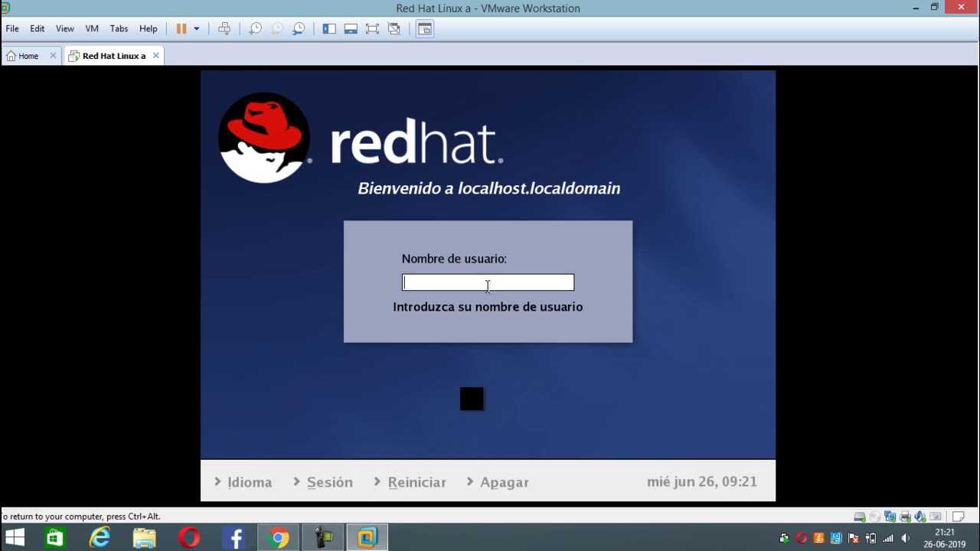
Task: Switch to Unity mode icon
Action: [394, 28]
